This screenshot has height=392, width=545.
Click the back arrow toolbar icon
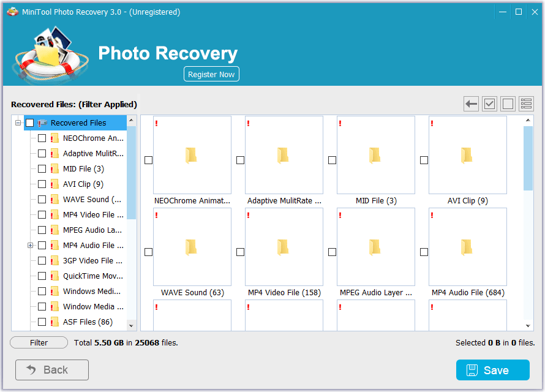(x=471, y=104)
